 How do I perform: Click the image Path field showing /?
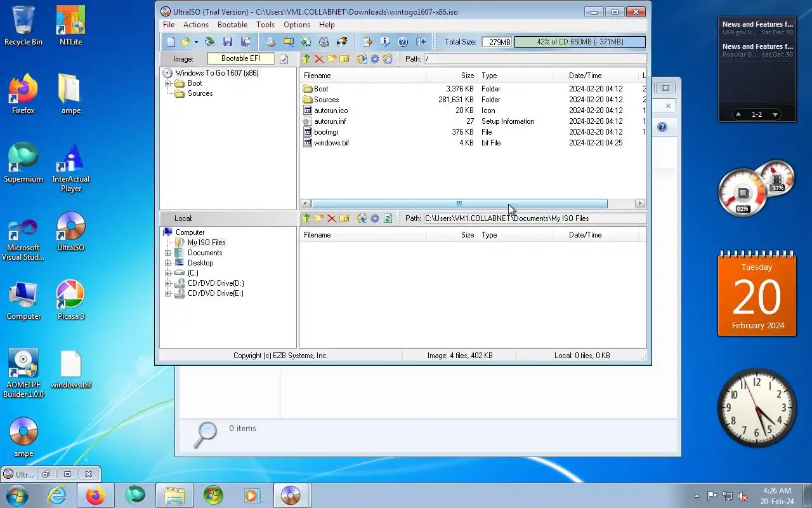point(534,59)
